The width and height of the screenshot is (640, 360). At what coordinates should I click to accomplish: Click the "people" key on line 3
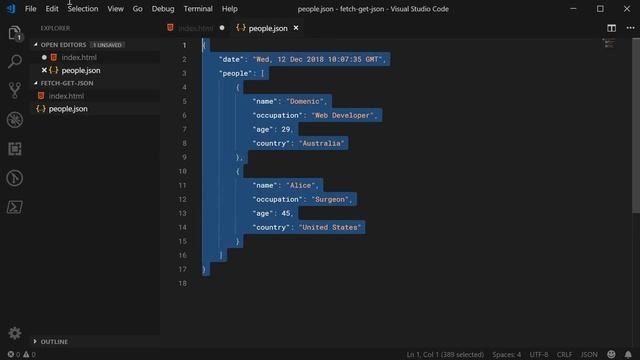pyautogui.click(x=235, y=73)
